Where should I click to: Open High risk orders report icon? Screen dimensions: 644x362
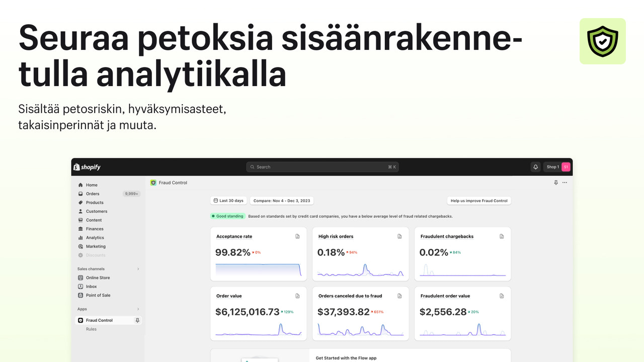click(x=399, y=236)
